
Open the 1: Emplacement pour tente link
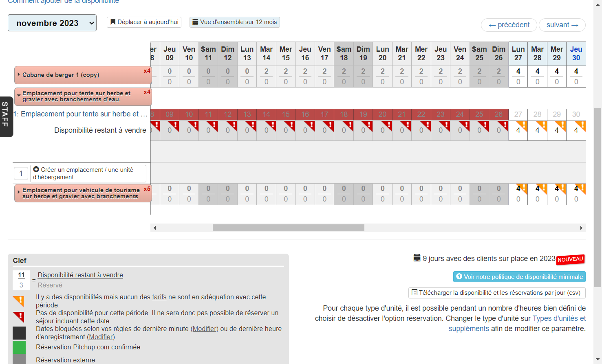pos(80,114)
